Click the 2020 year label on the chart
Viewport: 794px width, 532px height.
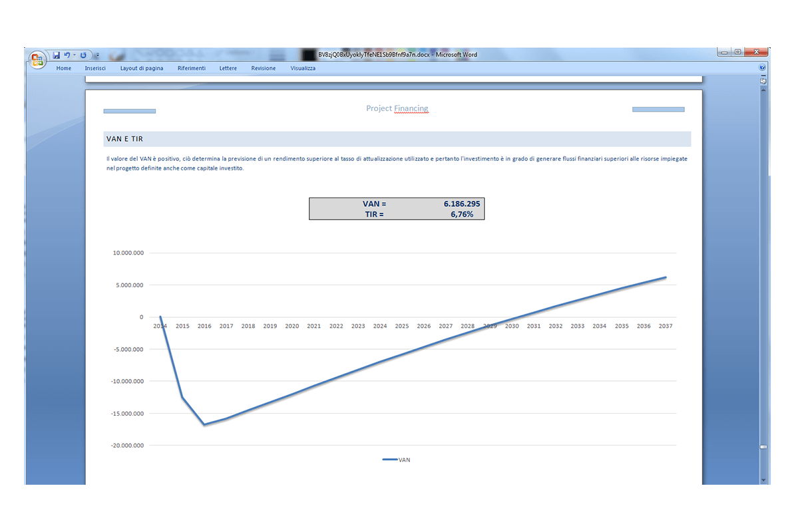click(292, 326)
